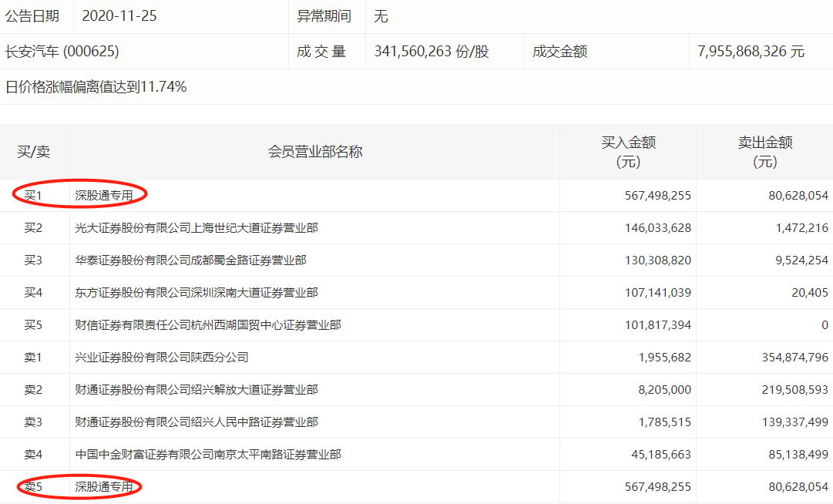Click the 异常期间 label
Image resolution: width=833 pixels, height=504 pixels.
click(324, 16)
